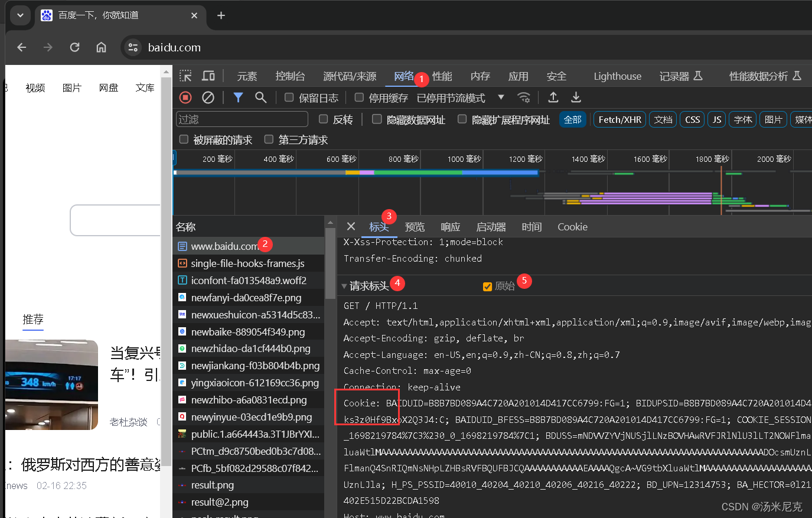Go to the browser home page icon
The width and height of the screenshot is (812, 518).
102,47
